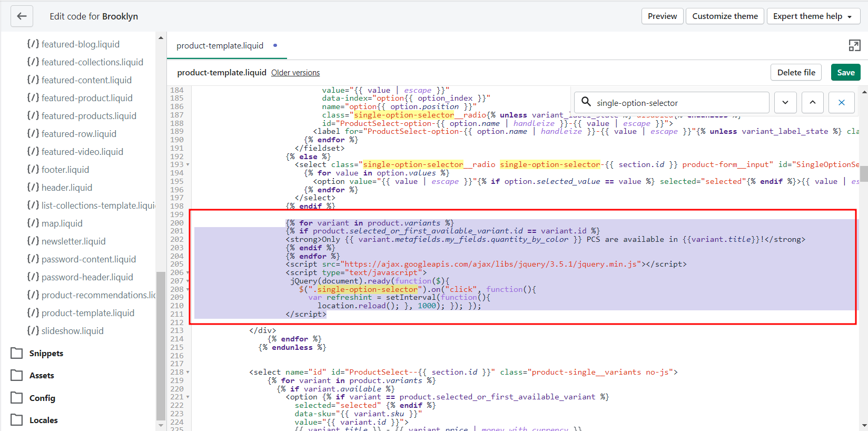Screen dimensions: 868x431
Task: Click 'endunless' on line 215
Action: click(292, 347)
